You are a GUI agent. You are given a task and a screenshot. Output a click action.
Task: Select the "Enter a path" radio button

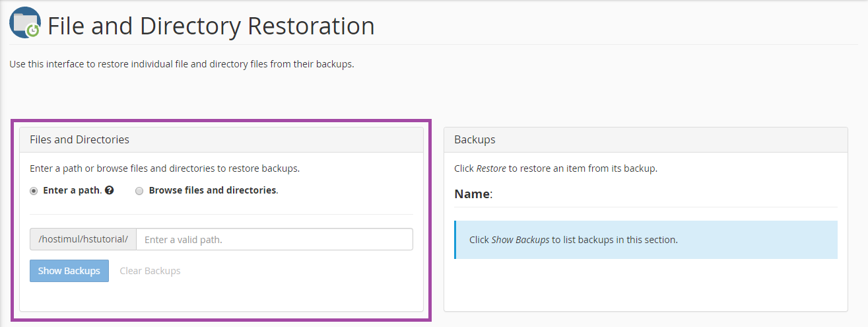tap(34, 191)
